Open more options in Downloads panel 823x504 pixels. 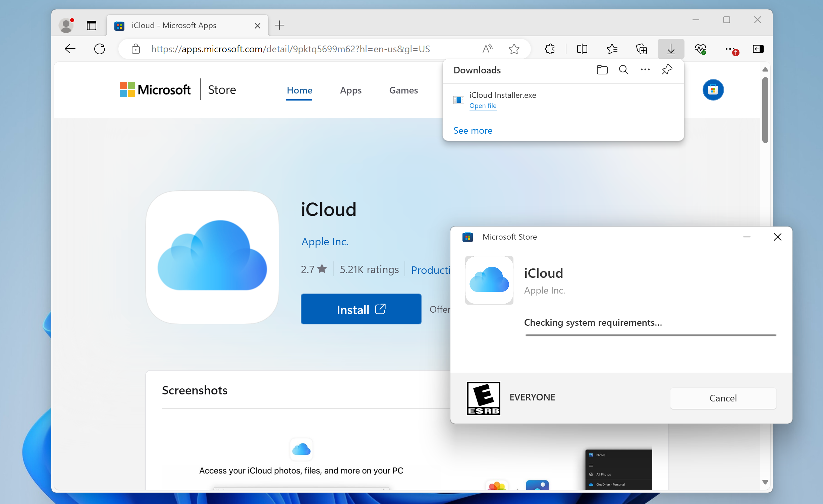pyautogui.click(x=645, y=70)
